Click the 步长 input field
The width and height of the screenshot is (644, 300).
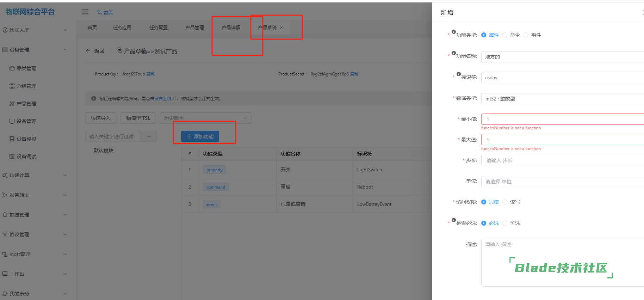(563, 160)
